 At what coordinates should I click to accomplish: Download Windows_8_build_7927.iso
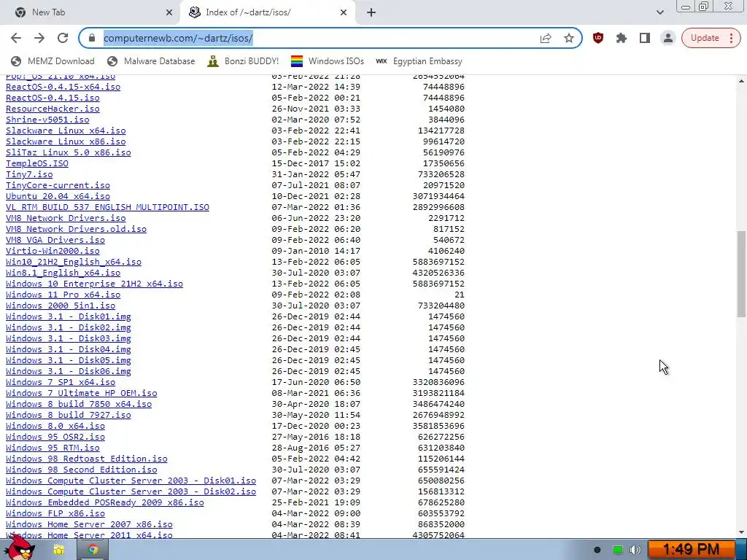[68, 415]
